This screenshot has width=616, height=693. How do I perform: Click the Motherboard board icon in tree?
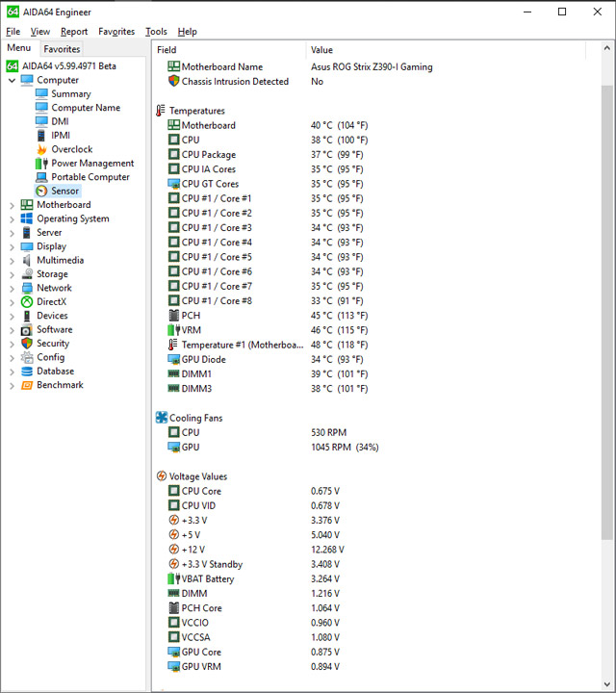(27, 205)
